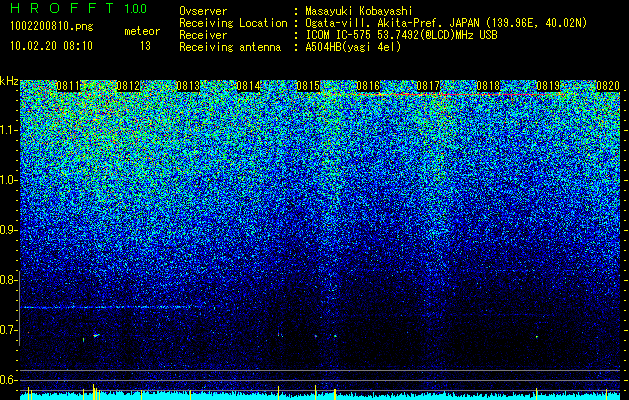Click the yellow detection tick below 0819
The image size is (629, 400).
click(537, 394)
